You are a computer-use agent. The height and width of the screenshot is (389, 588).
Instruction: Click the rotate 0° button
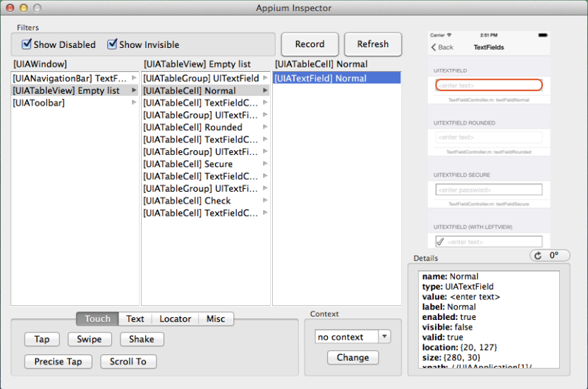(549, 256)
